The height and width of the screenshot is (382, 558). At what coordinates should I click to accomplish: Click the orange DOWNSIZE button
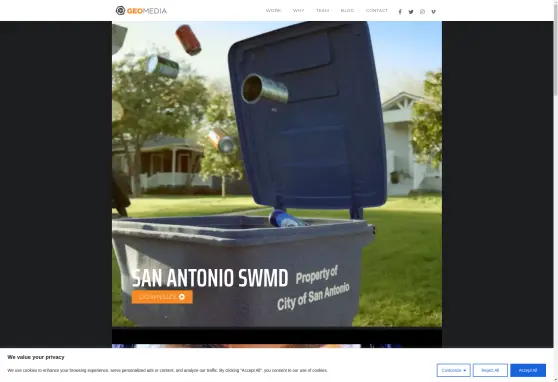[x=162, y=297]
